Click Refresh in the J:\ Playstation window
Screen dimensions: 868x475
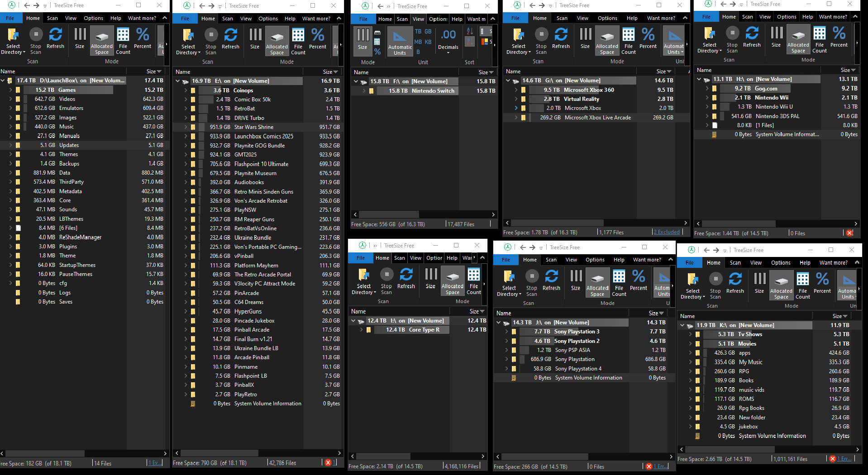tap(552, 280)
